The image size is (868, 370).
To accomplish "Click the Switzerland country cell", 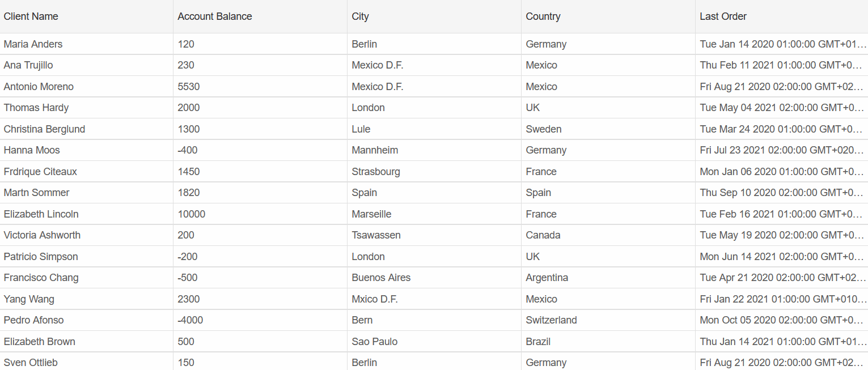I will 551,320.
